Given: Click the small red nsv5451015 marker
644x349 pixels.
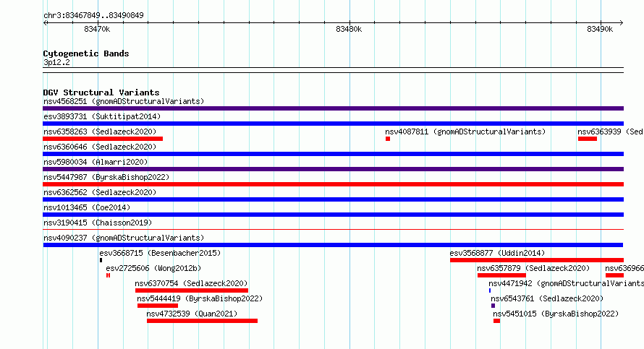Looking at the screenshot, I should [x=496, y=321].
